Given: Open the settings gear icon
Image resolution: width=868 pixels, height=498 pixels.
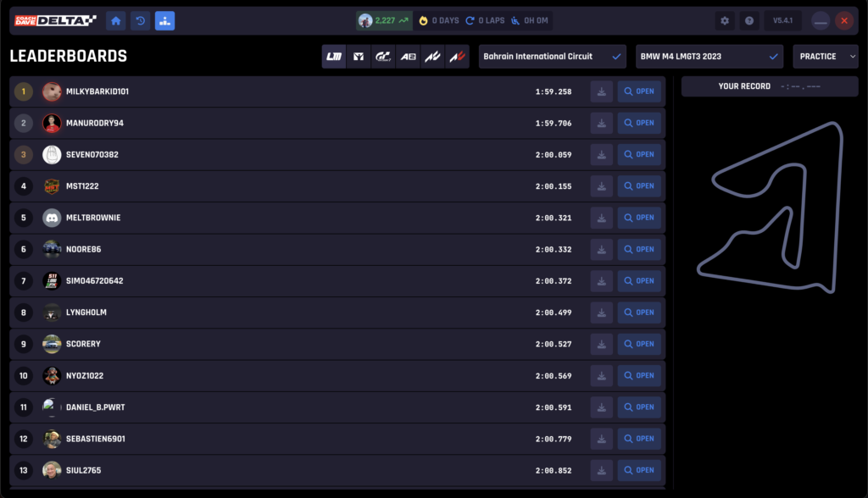Looking at the screenshot, I should point(725,21).
